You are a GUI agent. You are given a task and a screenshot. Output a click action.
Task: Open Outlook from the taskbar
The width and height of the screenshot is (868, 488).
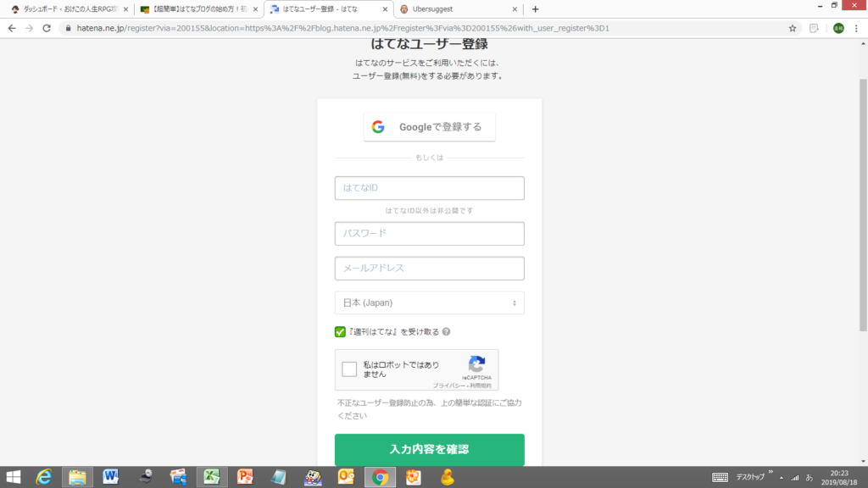tap(346, 477)
